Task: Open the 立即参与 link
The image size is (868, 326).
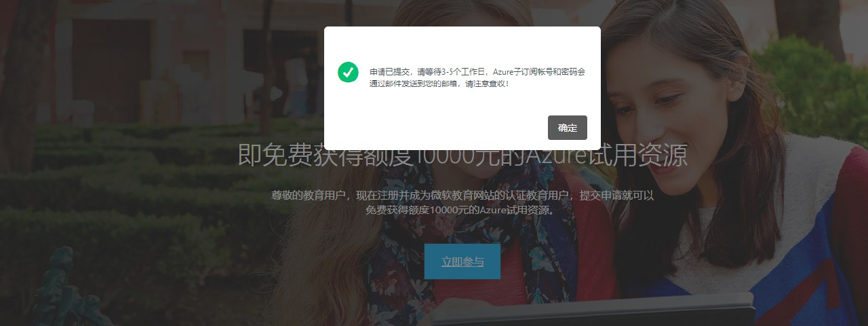Action: point(462,261)
